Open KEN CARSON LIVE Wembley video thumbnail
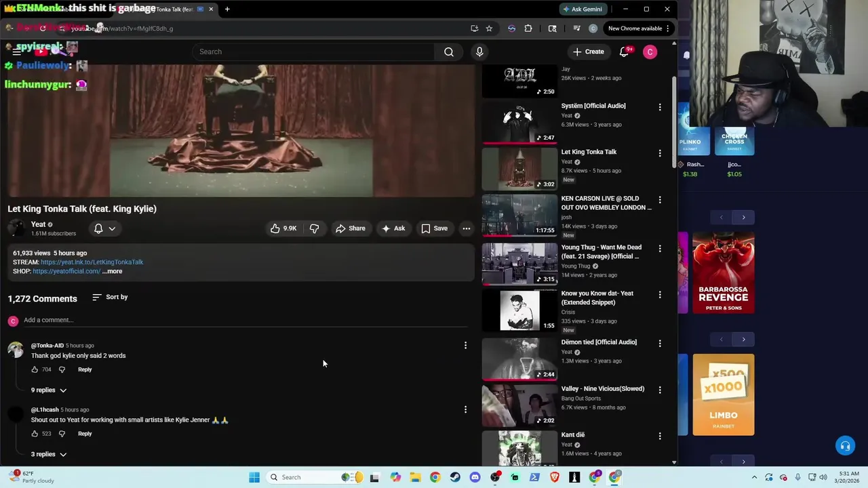This screenshot has width=868, height=488. [519, 215]
